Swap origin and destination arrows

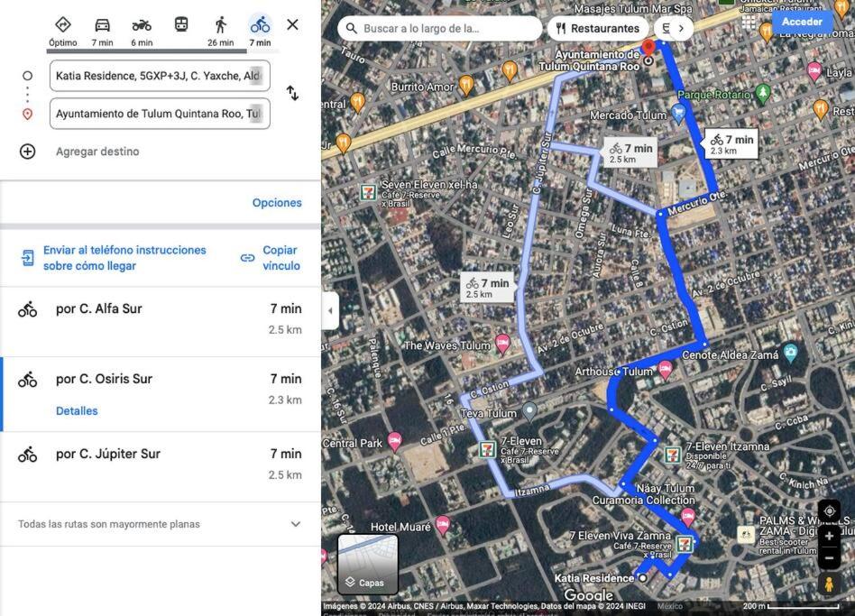(x=293, y=93)
